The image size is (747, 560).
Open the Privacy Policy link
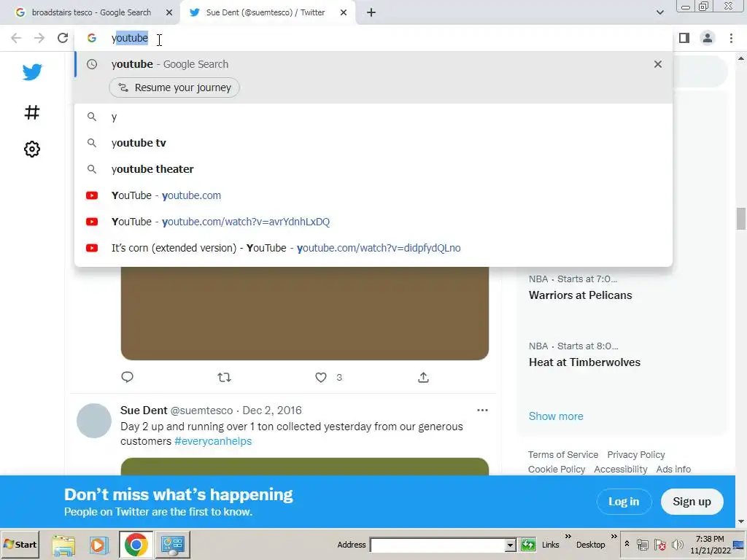[636, 455]
